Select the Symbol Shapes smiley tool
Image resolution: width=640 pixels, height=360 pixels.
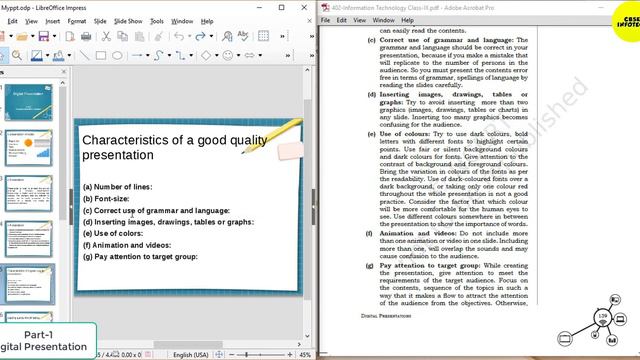(228, 55)
